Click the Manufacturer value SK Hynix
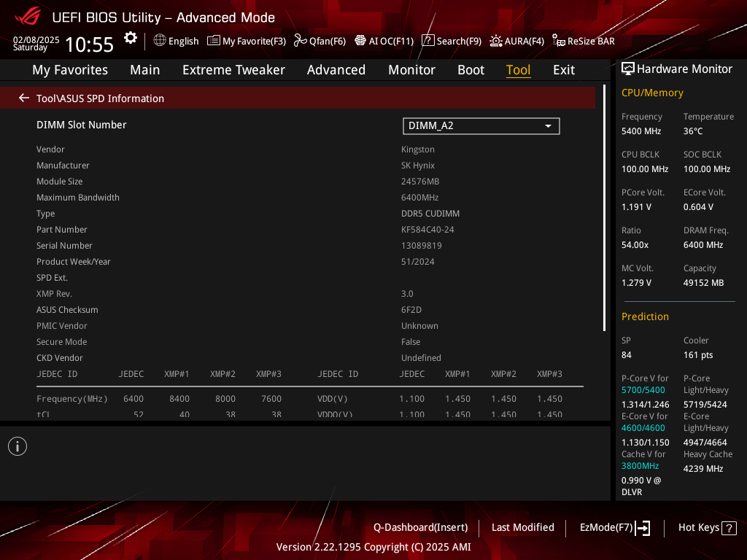747x560 pixels. tap(417, 166)
